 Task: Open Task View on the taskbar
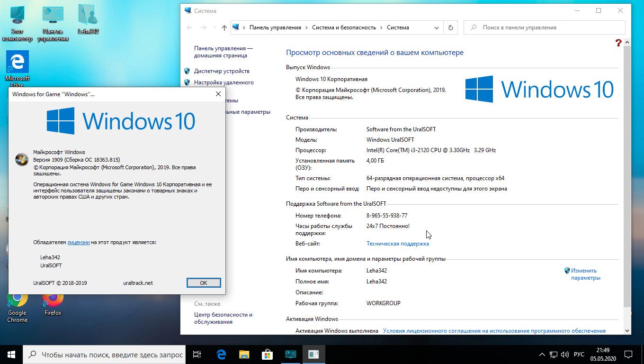coord(197,354)
